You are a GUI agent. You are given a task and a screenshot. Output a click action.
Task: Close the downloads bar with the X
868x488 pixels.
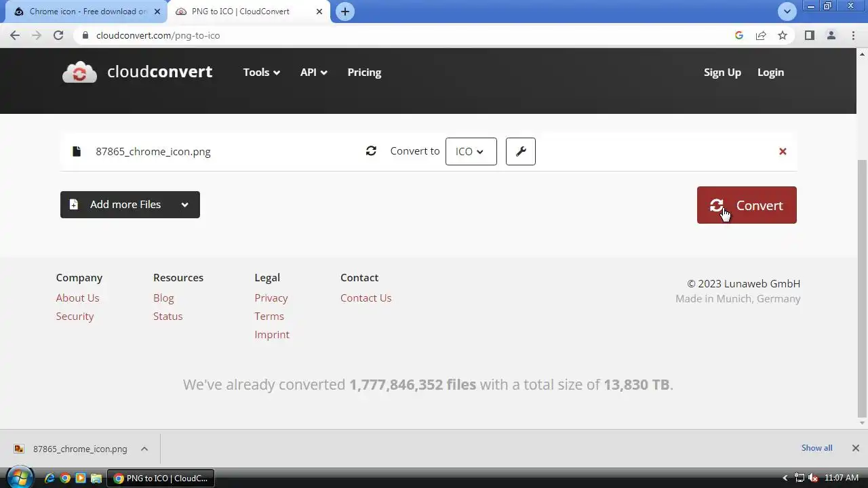tap(855, 448)
